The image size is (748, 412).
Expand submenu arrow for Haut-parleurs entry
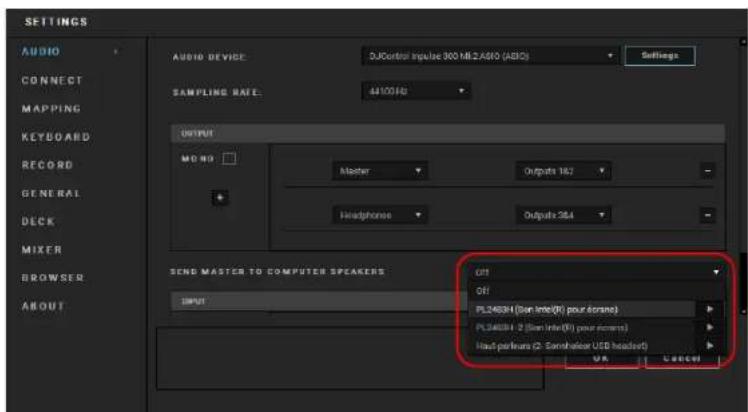pos(710,346)
